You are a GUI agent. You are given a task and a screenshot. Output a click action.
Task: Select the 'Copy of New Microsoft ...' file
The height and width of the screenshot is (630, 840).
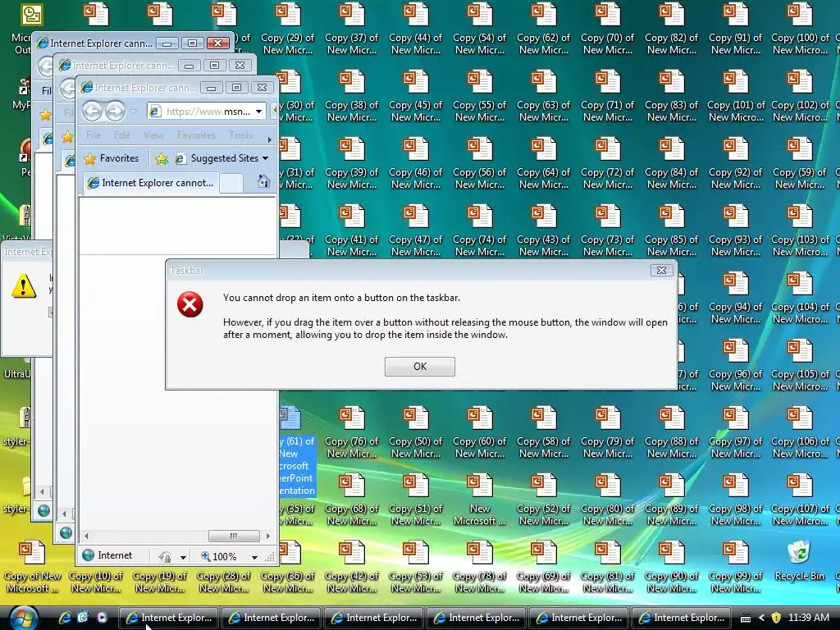[x=32, y=568]
